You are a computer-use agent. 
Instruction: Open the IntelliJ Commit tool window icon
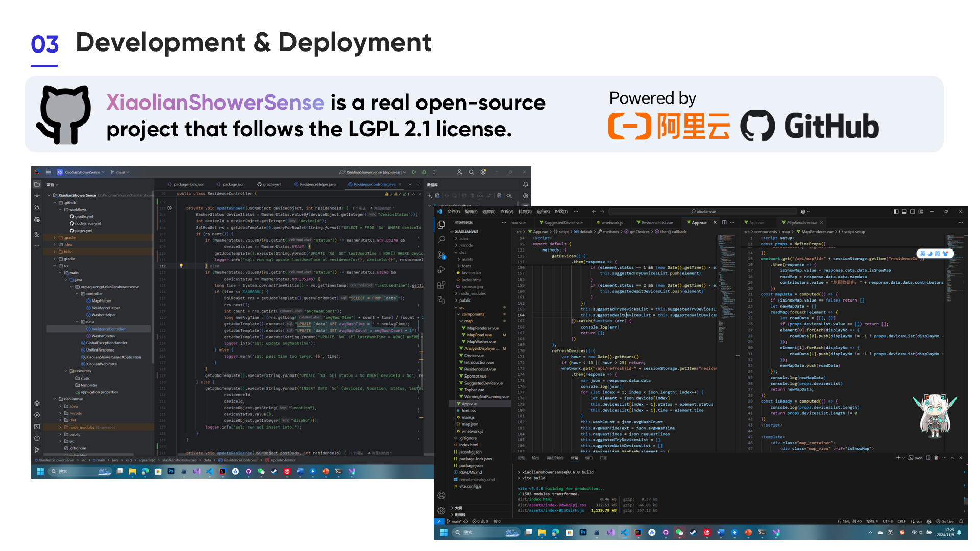[37, 196]
